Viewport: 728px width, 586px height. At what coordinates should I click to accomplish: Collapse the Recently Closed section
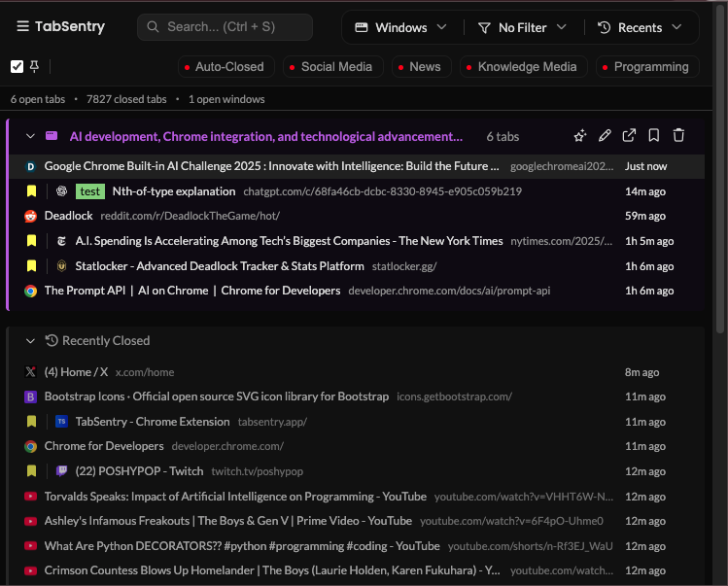[31, 341]
